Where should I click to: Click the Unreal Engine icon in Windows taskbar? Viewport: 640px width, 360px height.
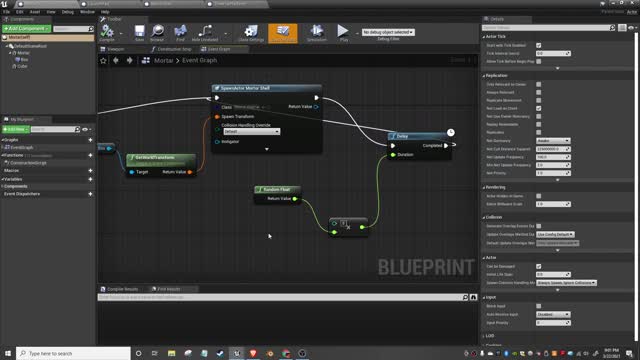[x=237, y=353]
